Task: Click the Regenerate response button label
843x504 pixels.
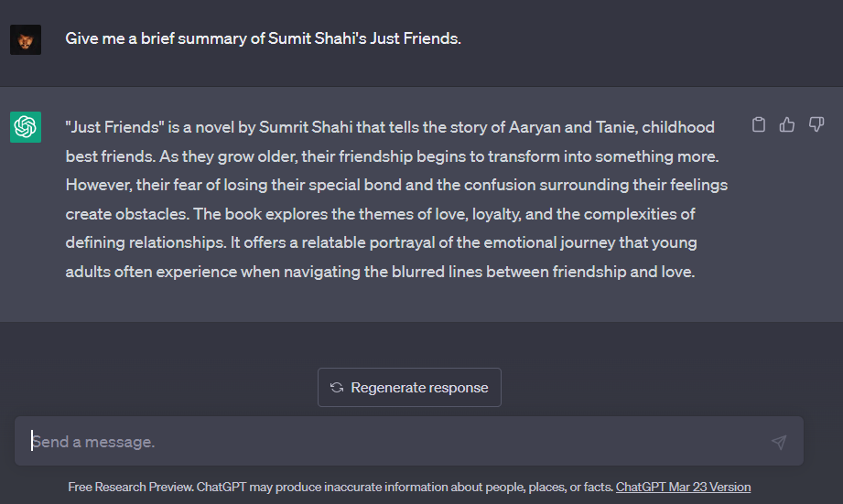Action: click(419, 388)
